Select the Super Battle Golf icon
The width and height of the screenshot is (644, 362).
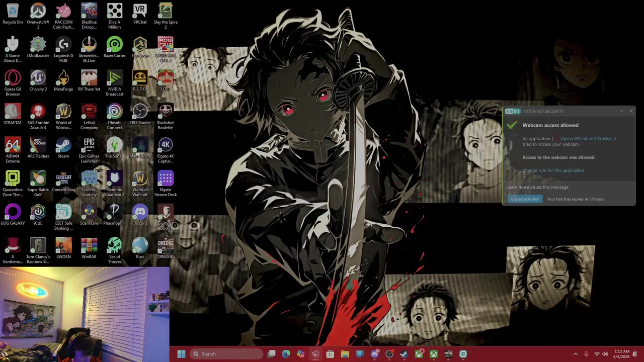[x=38, y=184]
